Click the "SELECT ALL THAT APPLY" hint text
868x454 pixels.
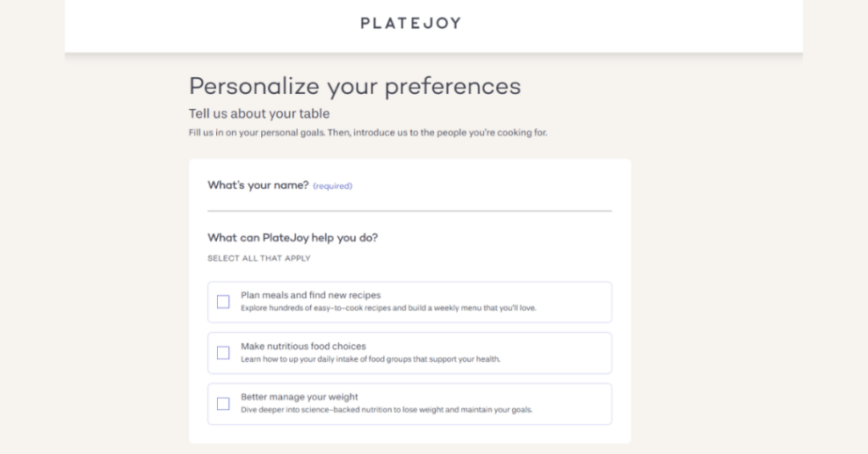(259, 258)
